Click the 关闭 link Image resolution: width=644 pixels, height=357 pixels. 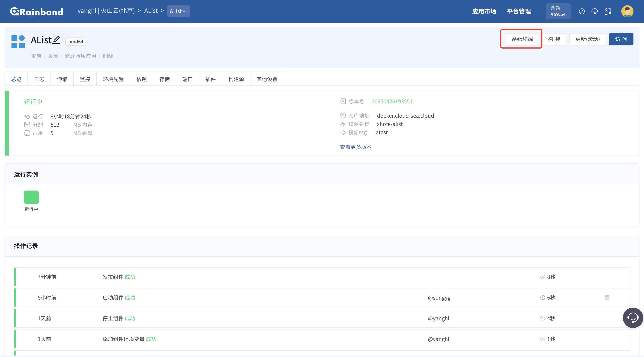click(x=53, y=56)
